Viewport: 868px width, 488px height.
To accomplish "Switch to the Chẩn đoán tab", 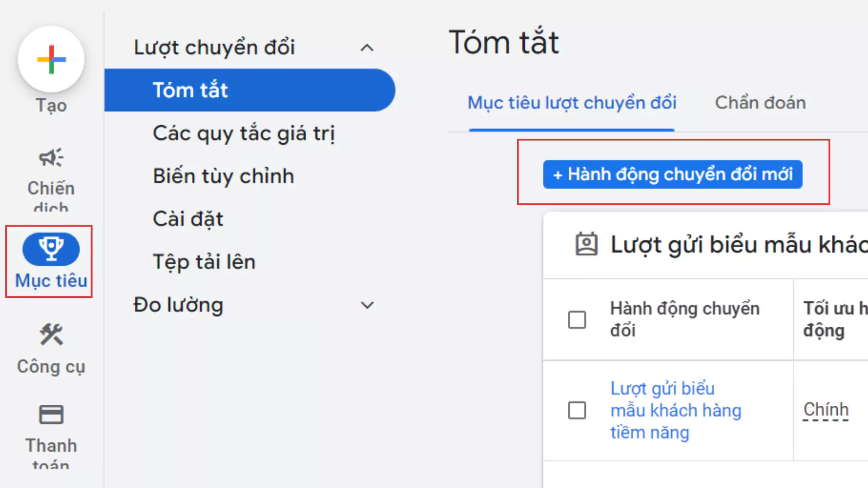I will 760,103.
